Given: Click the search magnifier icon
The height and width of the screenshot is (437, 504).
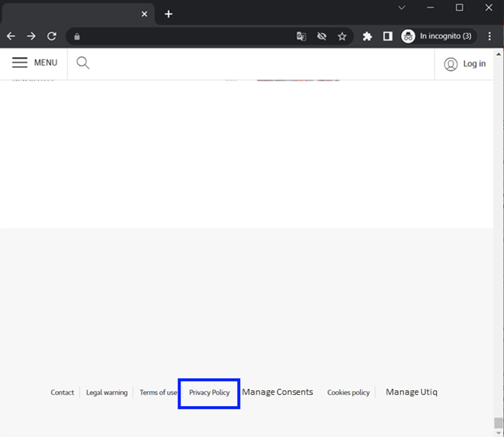Looking at the screenshot, I should pos(83,63).
